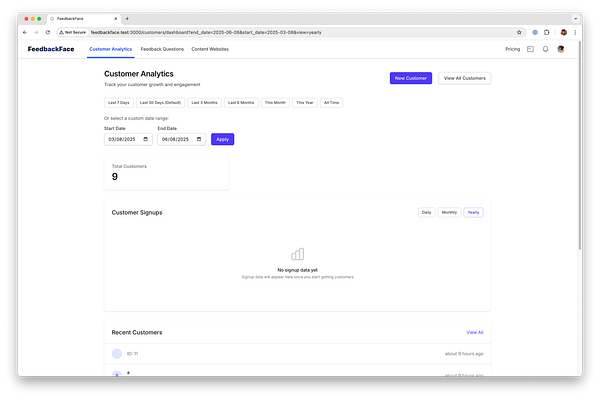Click the Not Secure site info badge
Image resolution: width=600 pixels, height=400 pixels.
(x=73, y=33)
